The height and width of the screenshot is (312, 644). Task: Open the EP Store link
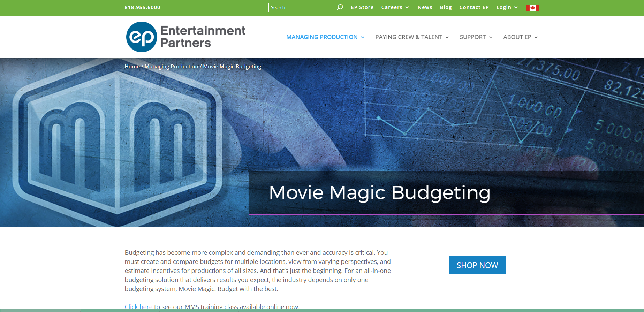tap(362, 7)
